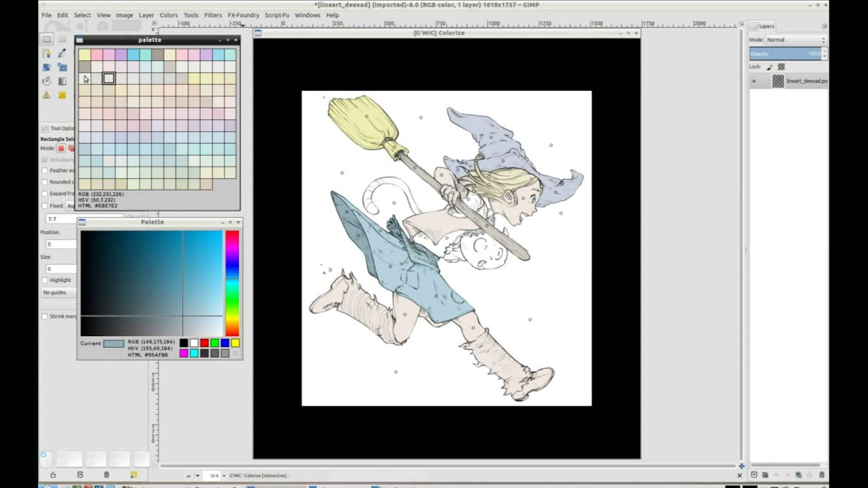The image size is (868, 488).
Task: Pick the black swatch in Palette window
Action: (183, 343)
